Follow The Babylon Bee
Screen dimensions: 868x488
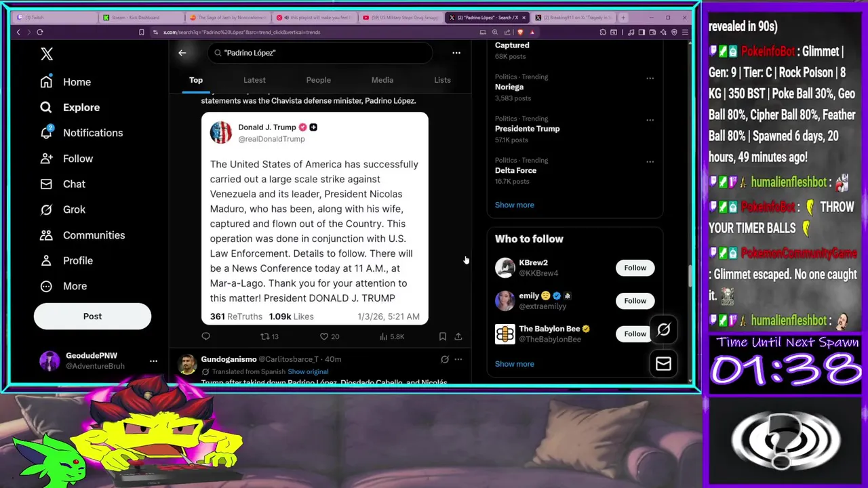click(x=635, y=333)
